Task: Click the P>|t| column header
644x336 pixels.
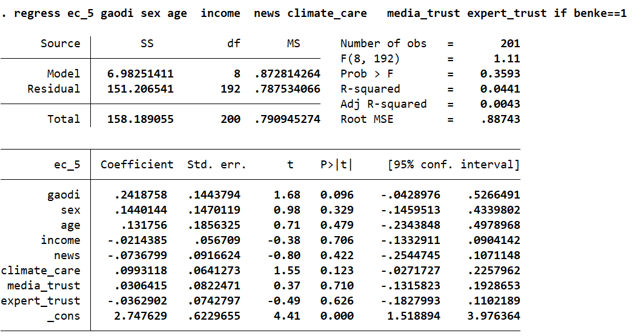Action: point(336,165)
